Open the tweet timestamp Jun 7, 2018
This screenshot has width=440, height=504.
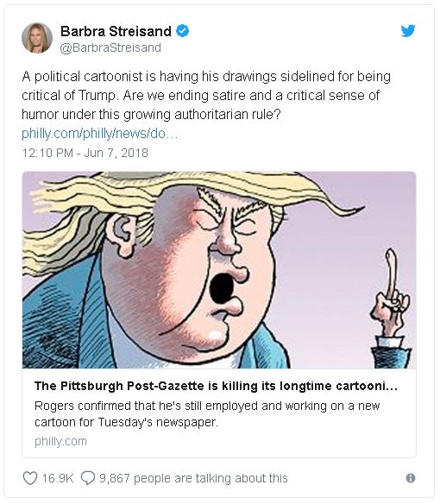[85, 153]
